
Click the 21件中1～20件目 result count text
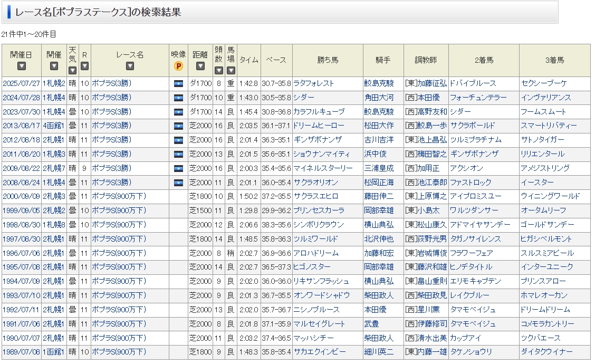click(29, 34)
